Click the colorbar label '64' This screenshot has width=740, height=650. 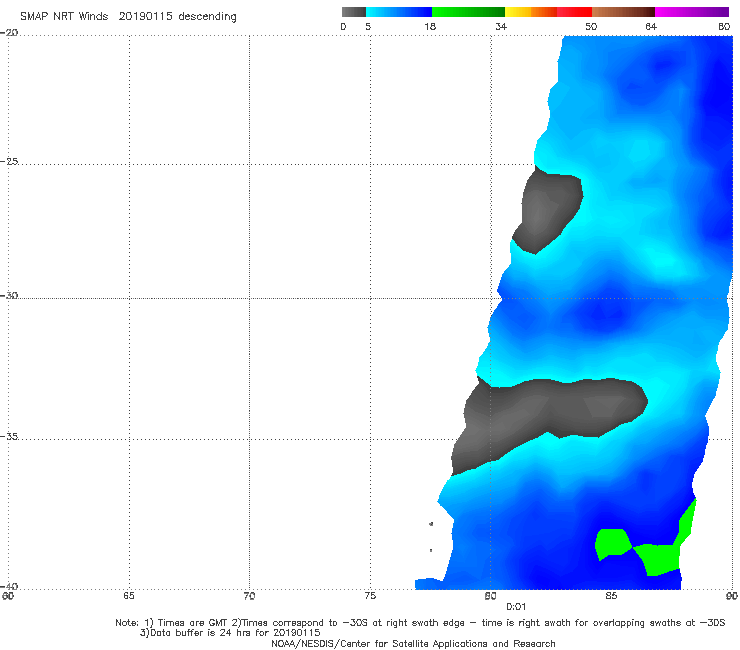[x=651, y=26]
